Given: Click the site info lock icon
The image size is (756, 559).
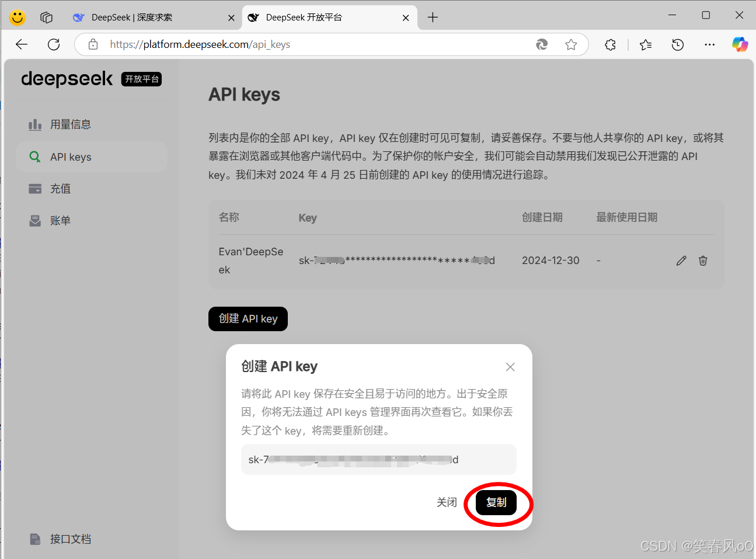Looking at the screenshot, I should tap(93, 44).
